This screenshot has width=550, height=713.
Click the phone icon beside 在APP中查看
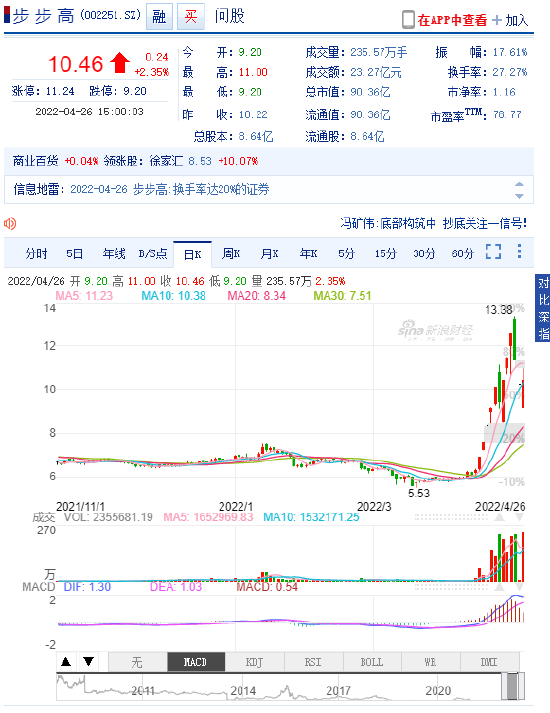coord(408,20)
